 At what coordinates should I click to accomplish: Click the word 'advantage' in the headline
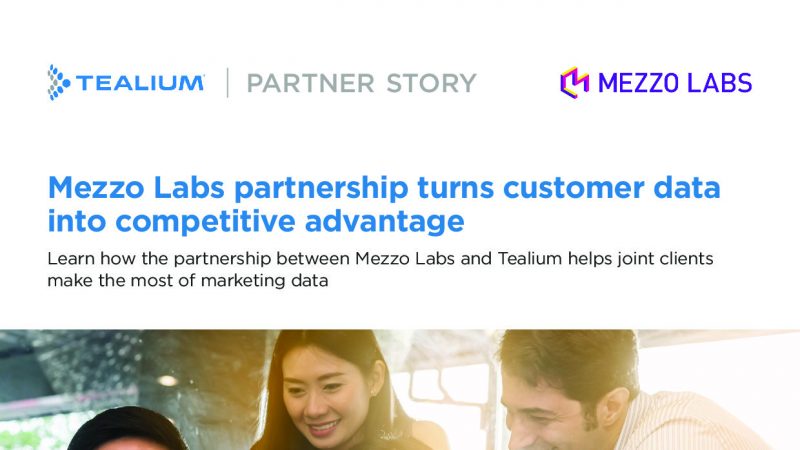[384, 221]
